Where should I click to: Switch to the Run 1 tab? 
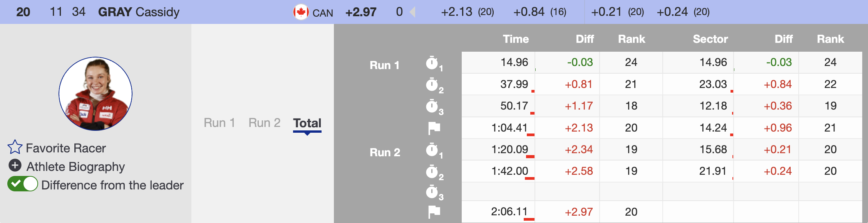coord(219,123)
